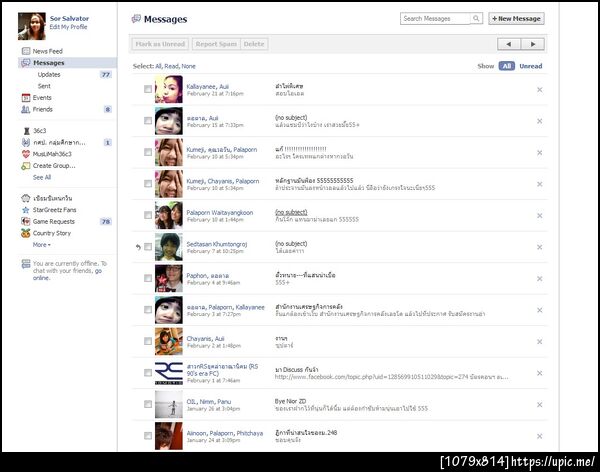Open the Bye Nior ZD message
This screenshot has height=472, width=600.
(290, 401)
